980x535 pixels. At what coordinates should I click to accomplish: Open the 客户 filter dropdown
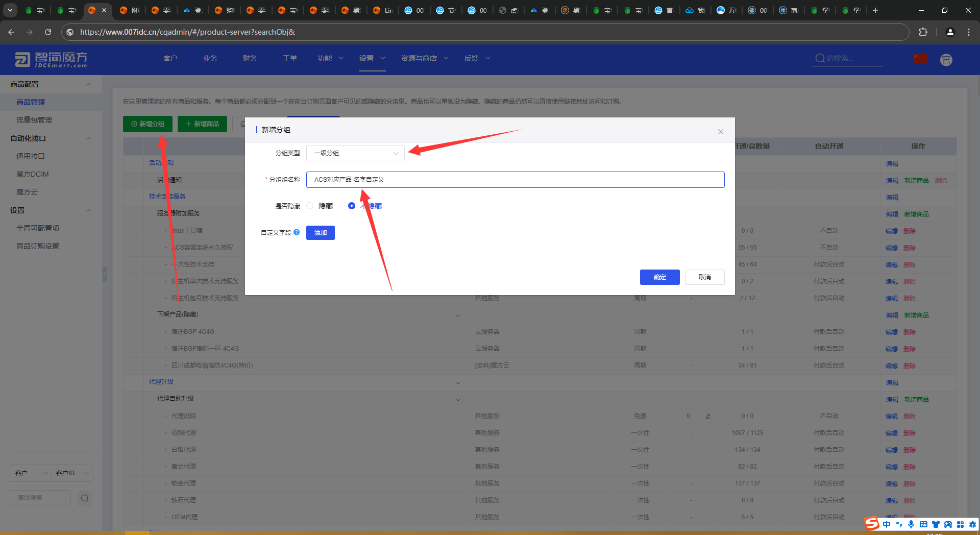point(31,473)
